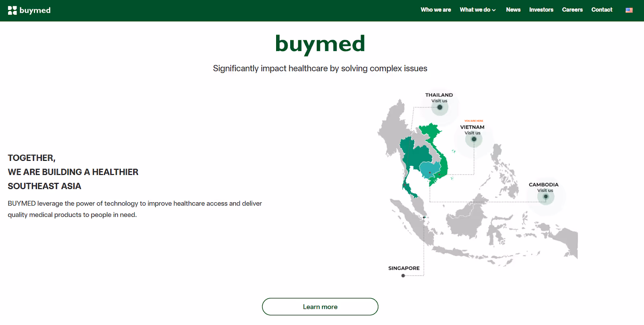This screenshot has height=325, width=644.
Task: Click the SINGAPORE label
Action: [404, 268]
